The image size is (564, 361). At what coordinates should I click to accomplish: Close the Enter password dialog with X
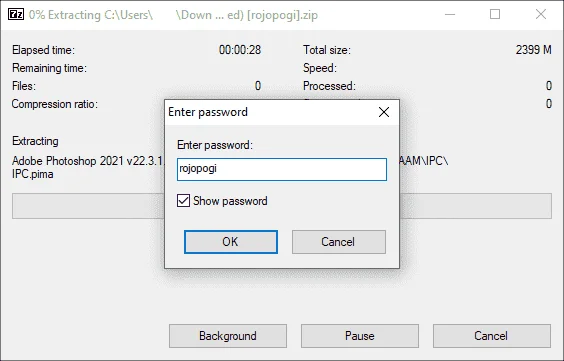click(384, 112)
